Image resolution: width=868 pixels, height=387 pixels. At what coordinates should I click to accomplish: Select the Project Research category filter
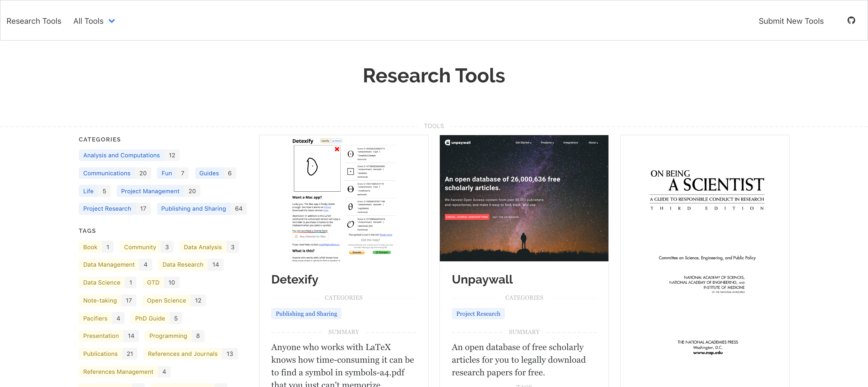tap(107, 209)
